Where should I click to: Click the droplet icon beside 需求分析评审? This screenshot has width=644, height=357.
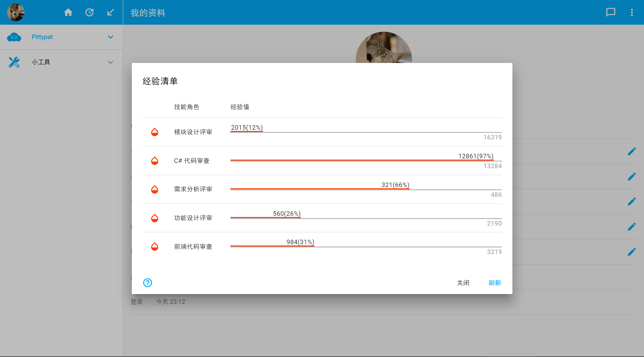155,189
